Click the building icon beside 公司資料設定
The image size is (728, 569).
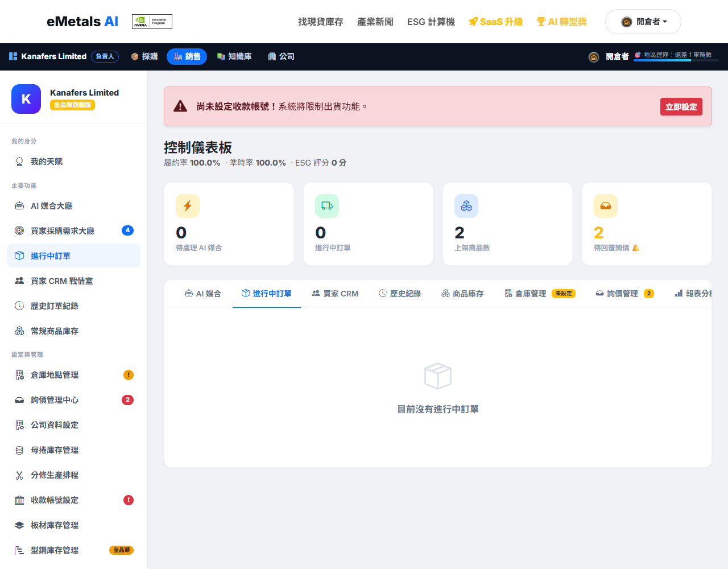coord(19,425)
